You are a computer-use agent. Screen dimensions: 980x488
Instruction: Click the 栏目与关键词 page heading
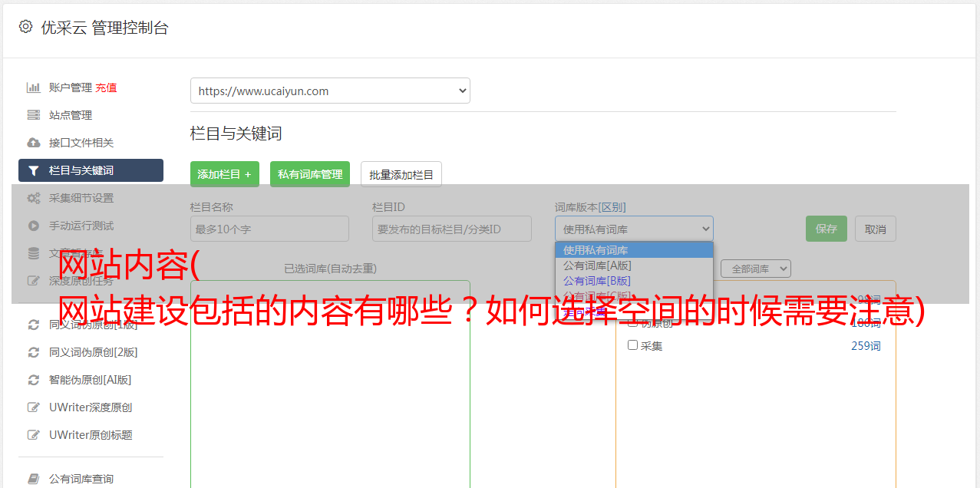point(236,134)
